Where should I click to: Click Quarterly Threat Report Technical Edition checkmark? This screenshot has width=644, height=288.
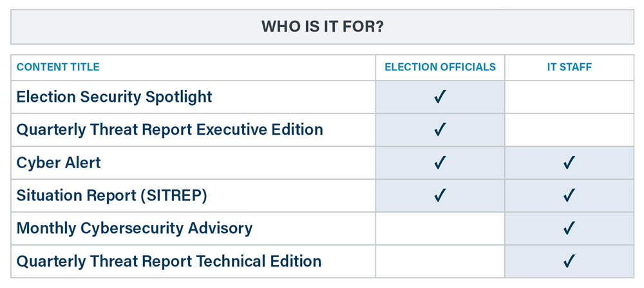[x=569, y=262]
